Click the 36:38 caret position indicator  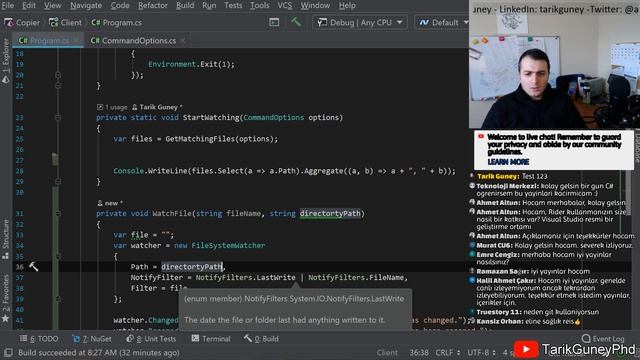click(419, 353)
